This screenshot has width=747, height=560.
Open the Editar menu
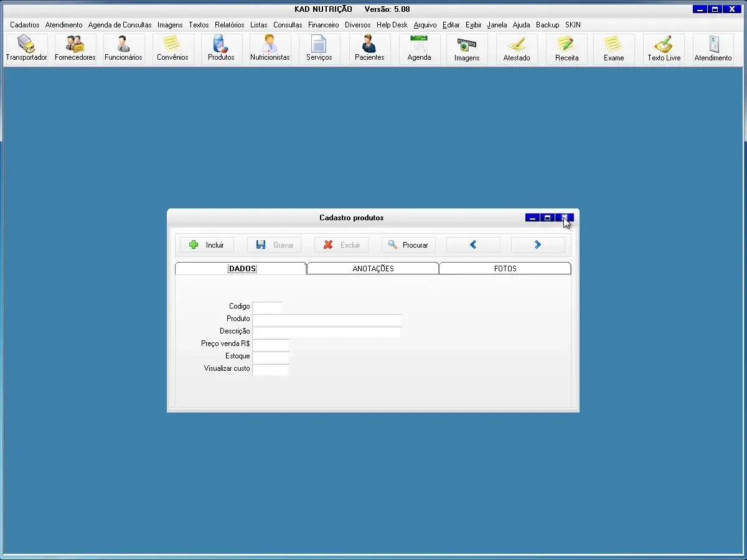451,25
